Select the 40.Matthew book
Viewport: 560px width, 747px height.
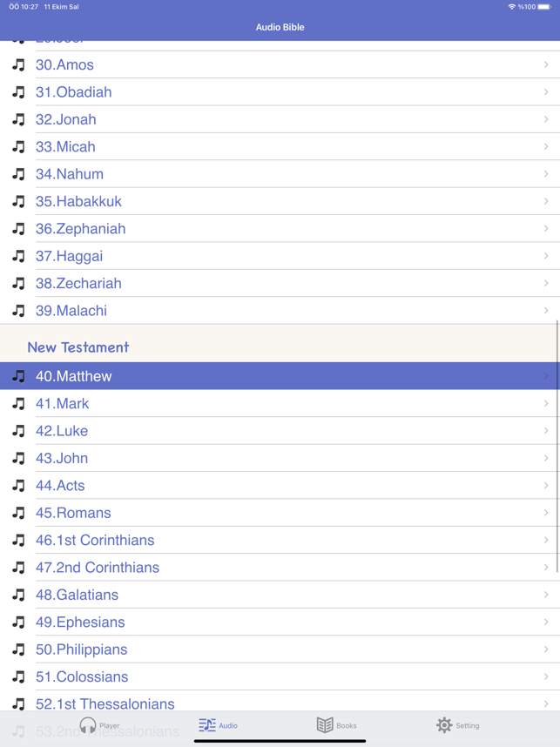74,376
